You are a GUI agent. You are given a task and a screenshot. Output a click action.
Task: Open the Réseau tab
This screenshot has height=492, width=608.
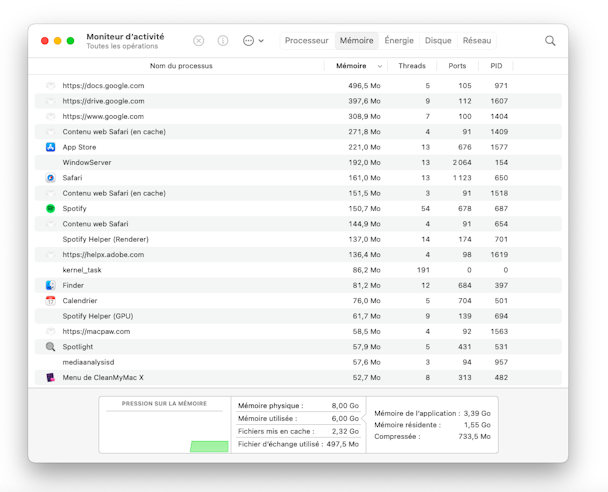pos(477,41)
